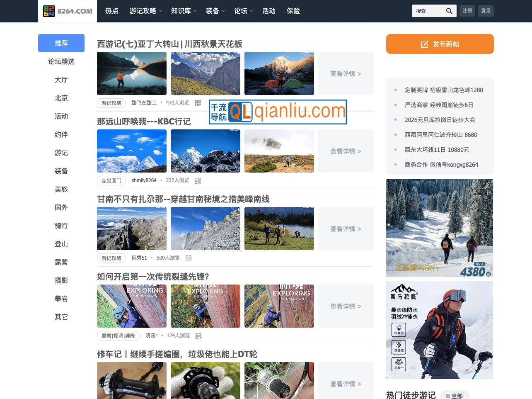532x399 pixels.
Task: Switch to 露营 category in sidebar
Action: (x=61, y=262)
